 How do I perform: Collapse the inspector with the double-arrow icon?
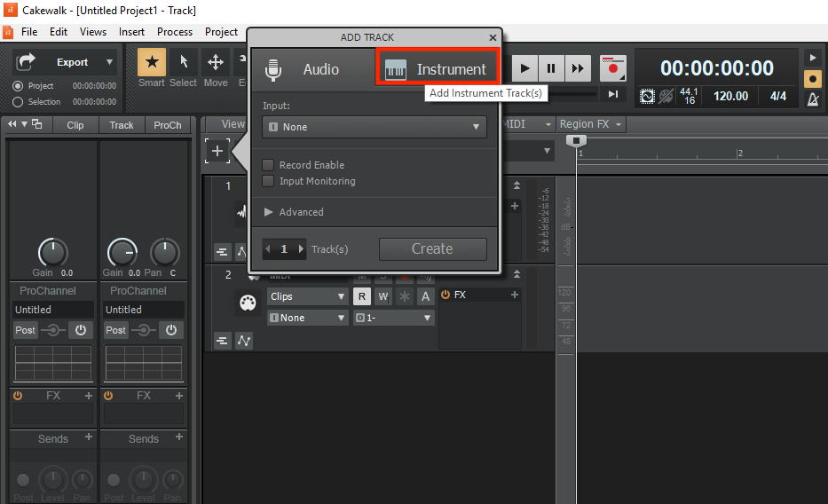point(12,124)
